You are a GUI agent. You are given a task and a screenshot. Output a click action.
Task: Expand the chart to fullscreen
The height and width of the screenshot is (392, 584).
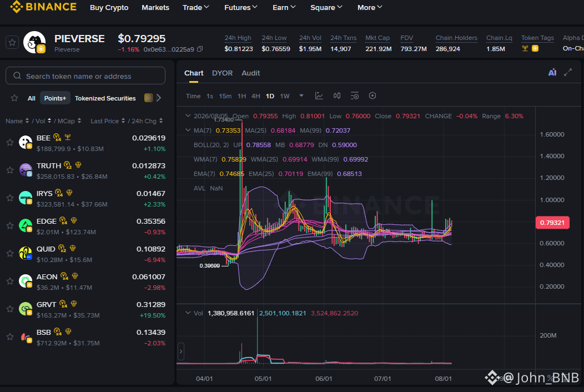coord(568,73)
